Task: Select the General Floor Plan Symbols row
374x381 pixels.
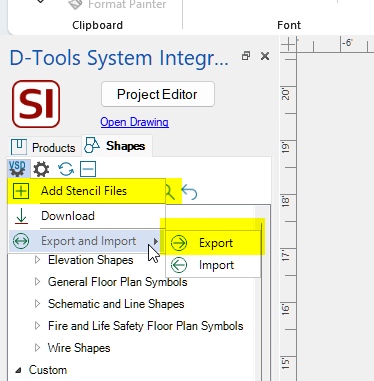Action: click(117, 282)
